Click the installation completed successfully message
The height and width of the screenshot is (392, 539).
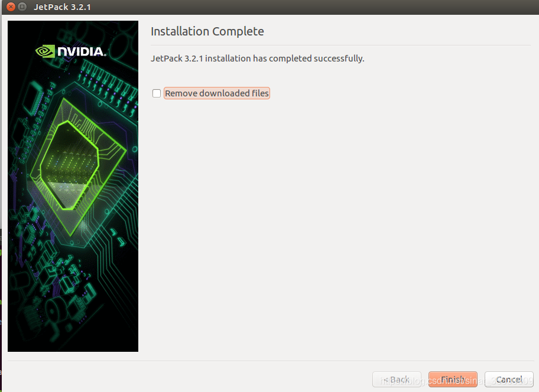tap(258, 59)
